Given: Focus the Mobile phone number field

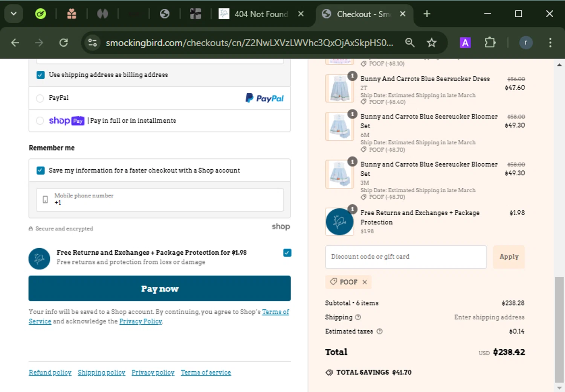Looking at the screenshot, I should (160, 200).
